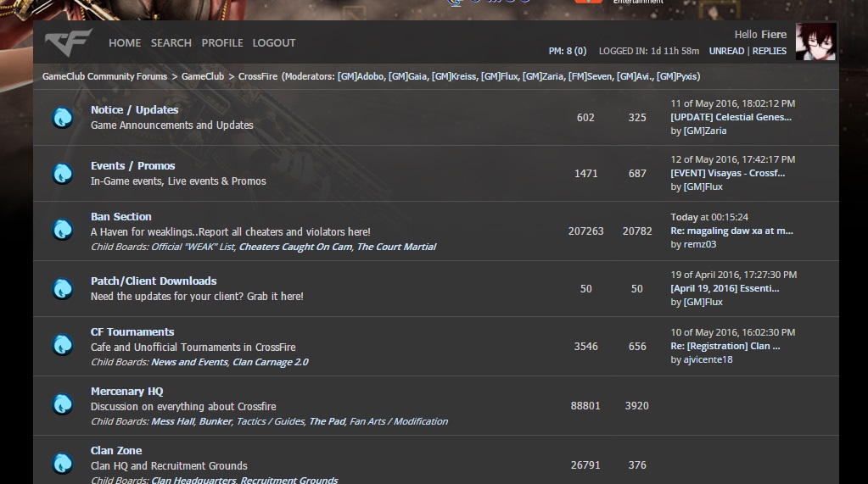Open the Patch/Client Downloads board
The height and width of the screenshot is (484, 868).
tap(154, 281)
